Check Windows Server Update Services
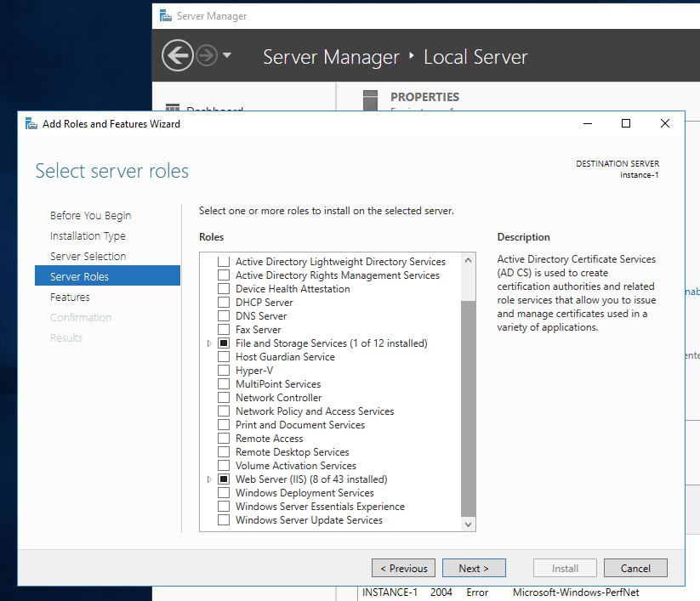 (224, 519)
